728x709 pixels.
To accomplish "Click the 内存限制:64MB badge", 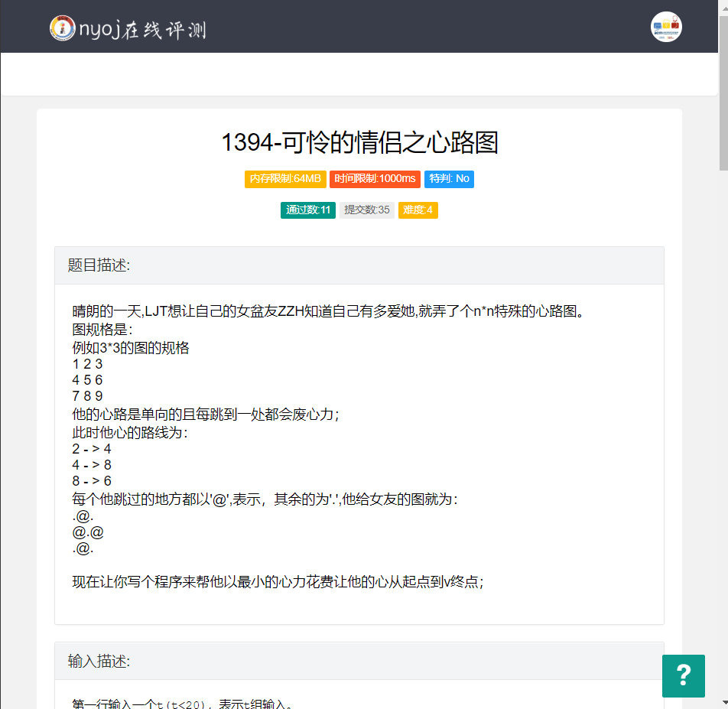I will tap(285, 179).
